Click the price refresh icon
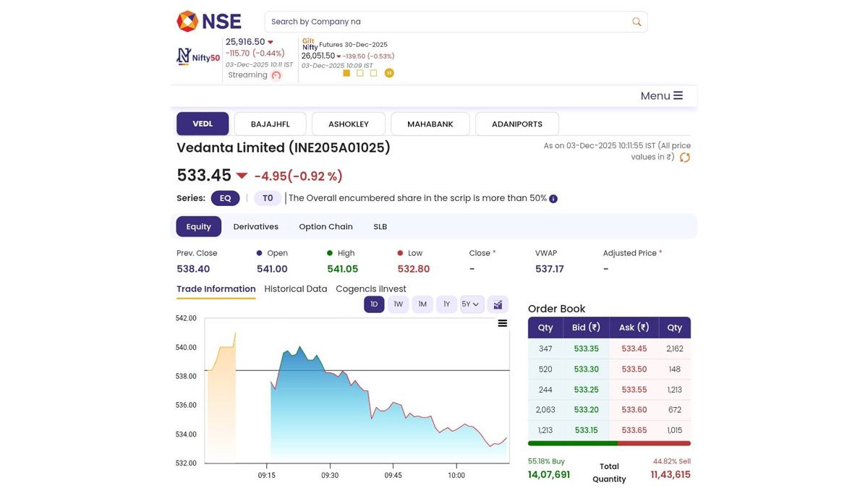The image size is (868, 488). pos(684,158)
